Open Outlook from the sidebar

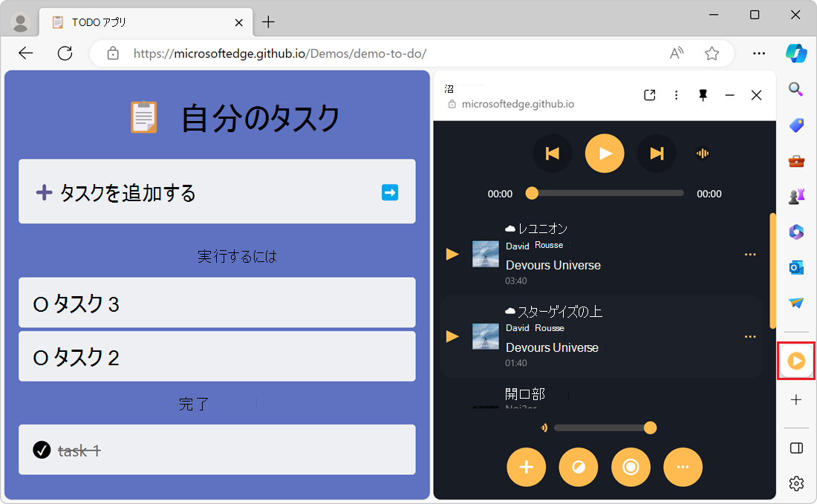[x=796, y=268]
